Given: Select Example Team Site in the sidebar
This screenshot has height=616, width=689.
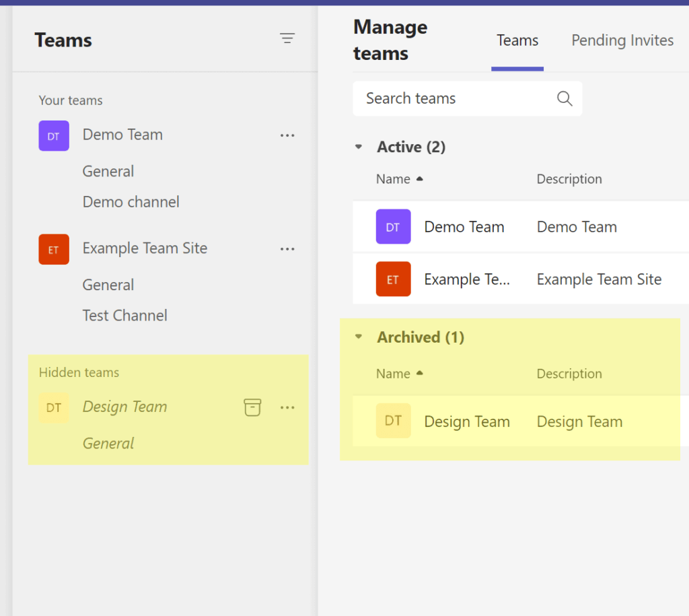Looking at the screenshot, I should [x=145, y=248].
